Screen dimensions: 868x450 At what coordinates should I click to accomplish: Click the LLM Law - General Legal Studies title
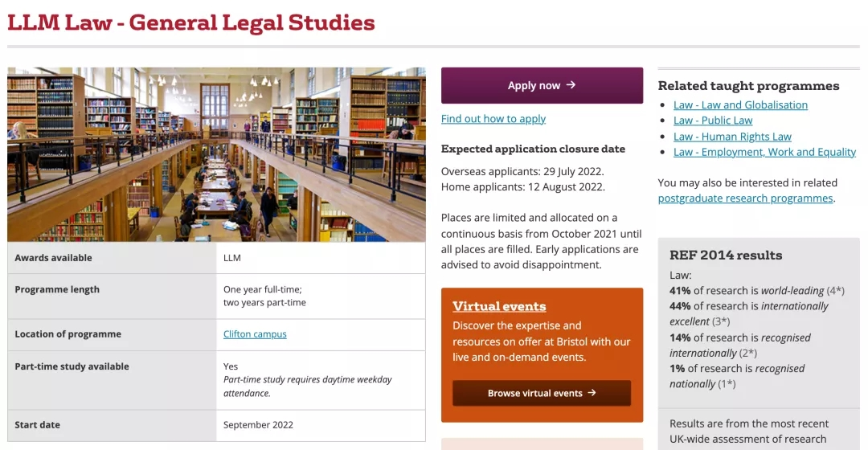pyautogui.click(x=191, y=22)
